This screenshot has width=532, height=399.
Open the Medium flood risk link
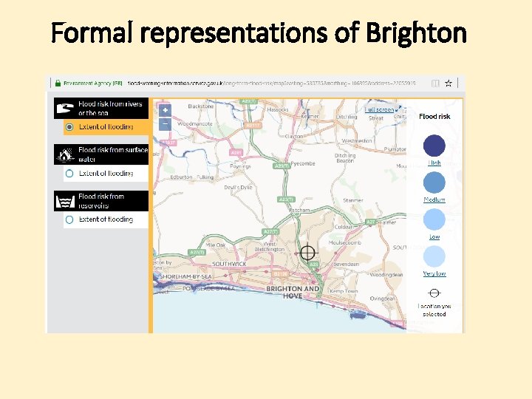coord(434,199)
